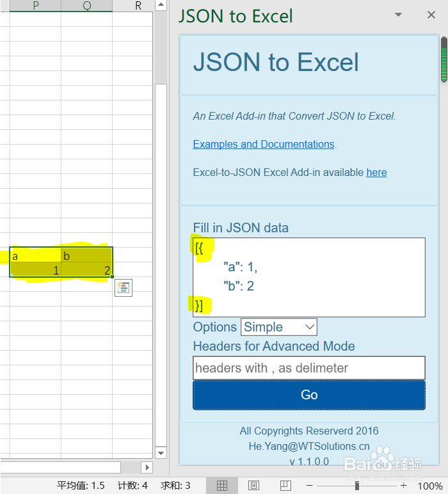
Task: Open the Options Simple dropdown
Action: (x=279, y=327)
